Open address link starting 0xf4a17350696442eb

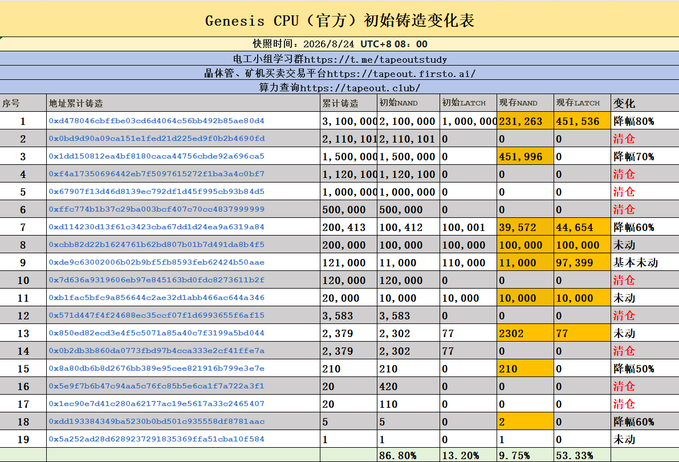156,174
